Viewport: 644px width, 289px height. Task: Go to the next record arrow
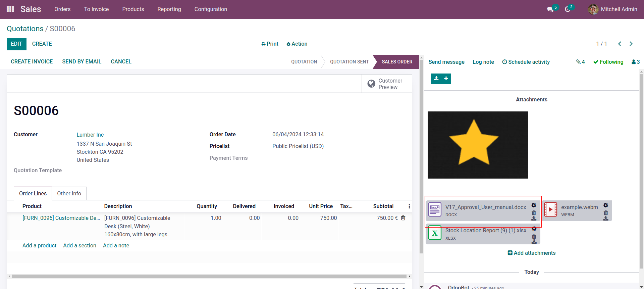click(x=631, y=44)
